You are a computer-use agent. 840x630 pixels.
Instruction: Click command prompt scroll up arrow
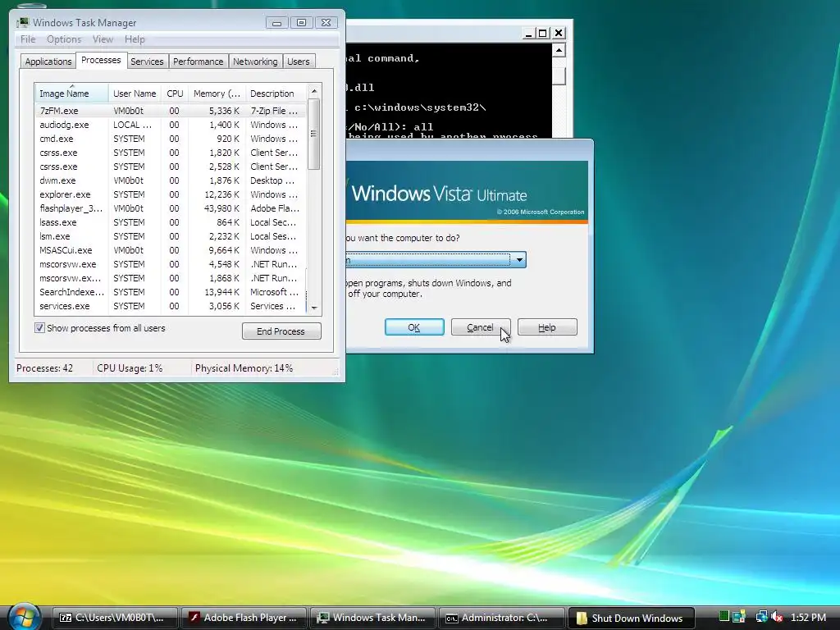(x=558, y=50)
